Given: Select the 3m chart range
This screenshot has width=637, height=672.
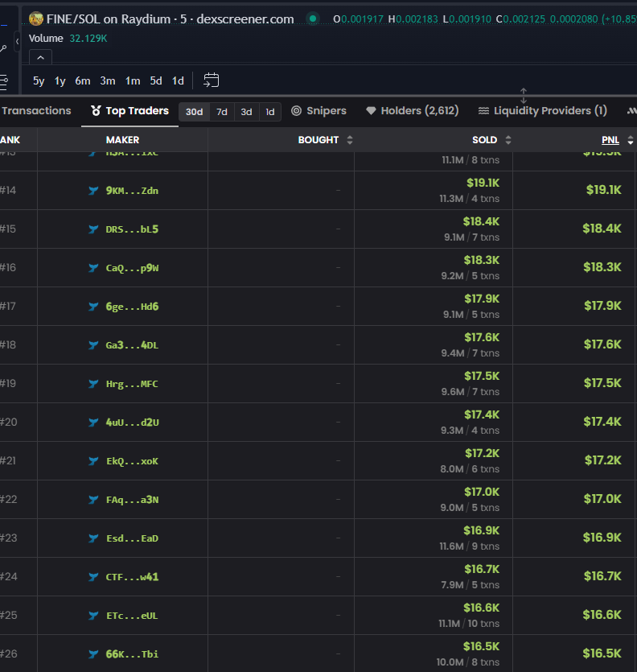Looking at the screenshot, I should tap(108, 80).
